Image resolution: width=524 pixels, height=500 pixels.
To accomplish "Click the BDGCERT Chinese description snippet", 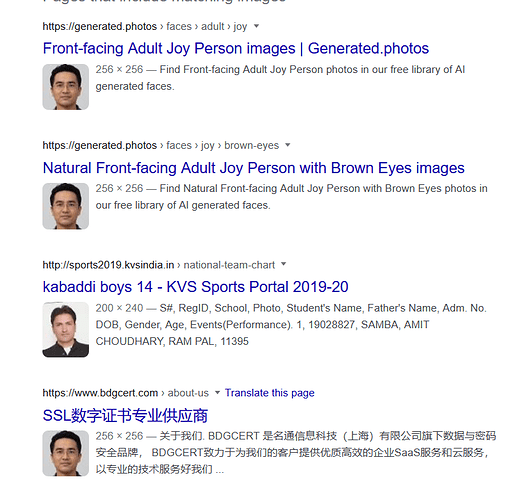I will tap(296, 453).
